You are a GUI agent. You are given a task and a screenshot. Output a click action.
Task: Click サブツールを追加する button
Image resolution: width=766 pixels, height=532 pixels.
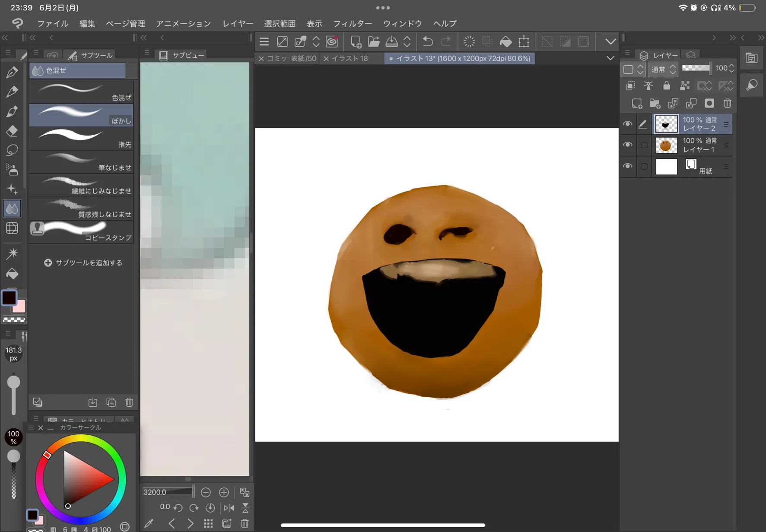pos(83,263)
